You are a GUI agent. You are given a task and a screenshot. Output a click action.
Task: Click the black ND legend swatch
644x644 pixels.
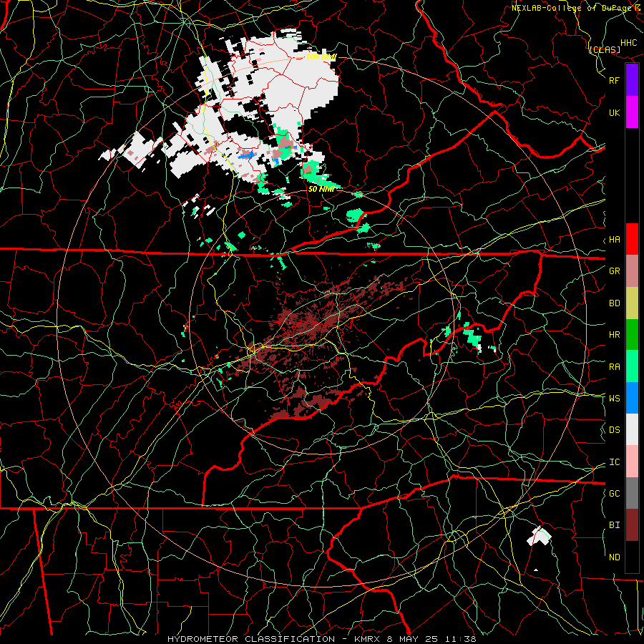point(632,557)
